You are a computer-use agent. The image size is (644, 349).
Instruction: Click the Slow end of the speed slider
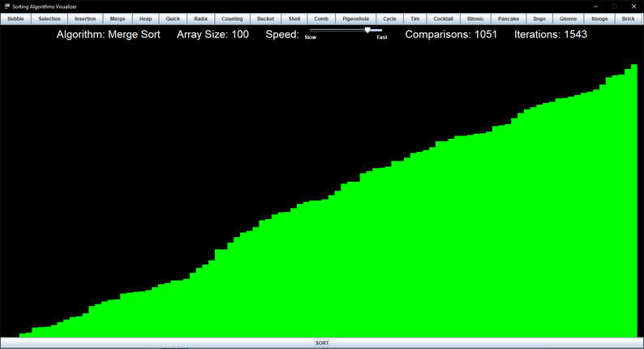pos(311,37)
